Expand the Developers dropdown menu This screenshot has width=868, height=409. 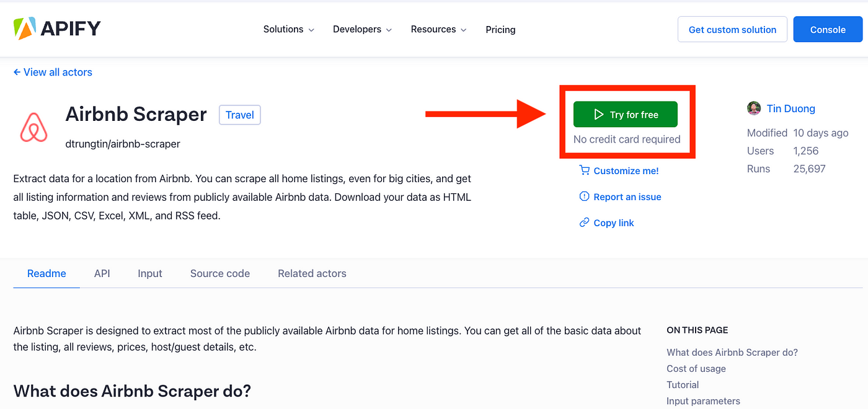click(362, 29)
